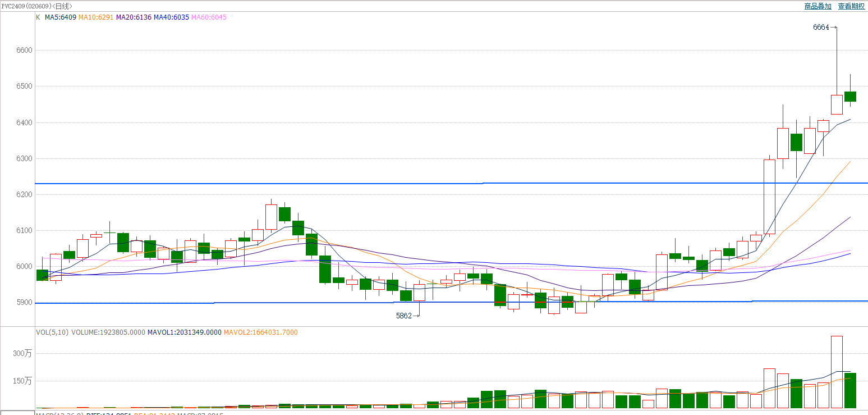Click the purple MA20:6136 label
The image size is (868, 415).
(134, 17)
